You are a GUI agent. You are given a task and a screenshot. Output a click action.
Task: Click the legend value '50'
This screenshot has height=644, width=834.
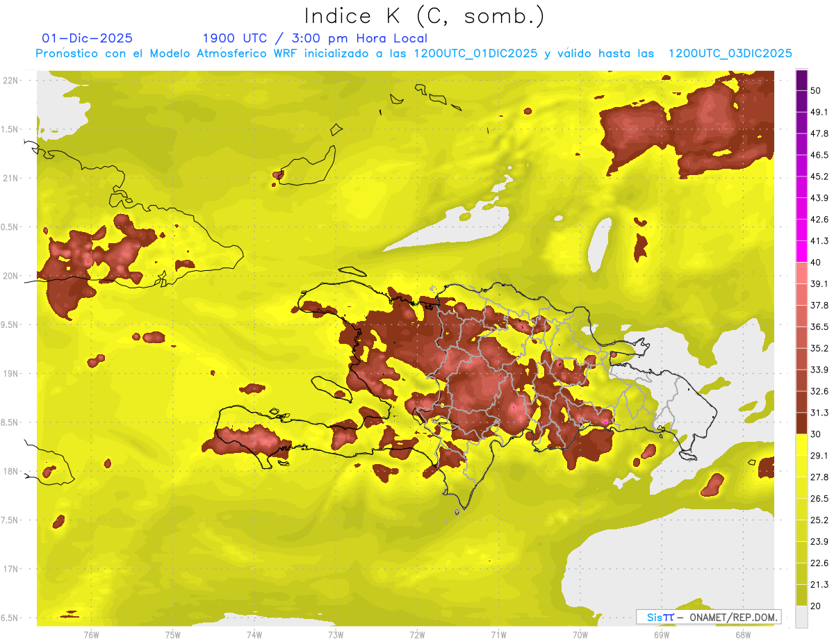[x=817, y=90]
